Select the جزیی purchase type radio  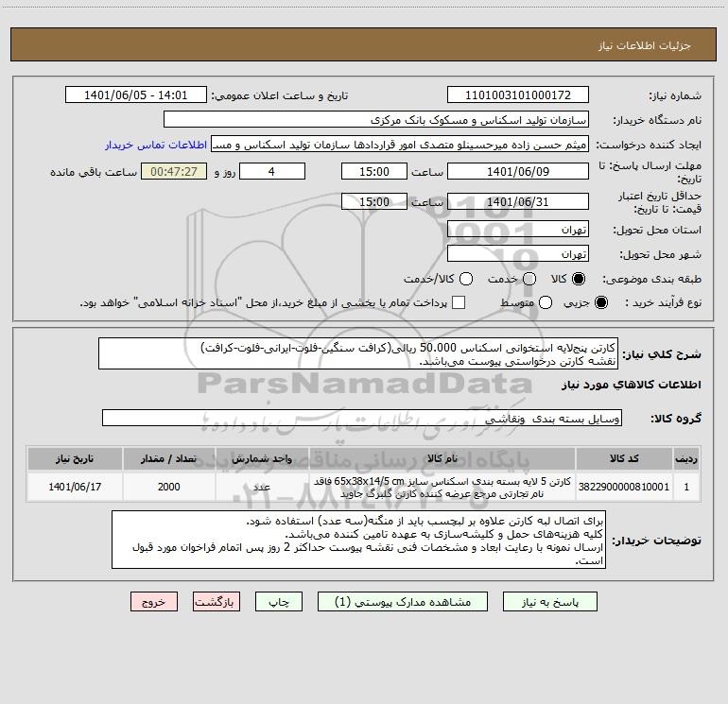[601, 302]
